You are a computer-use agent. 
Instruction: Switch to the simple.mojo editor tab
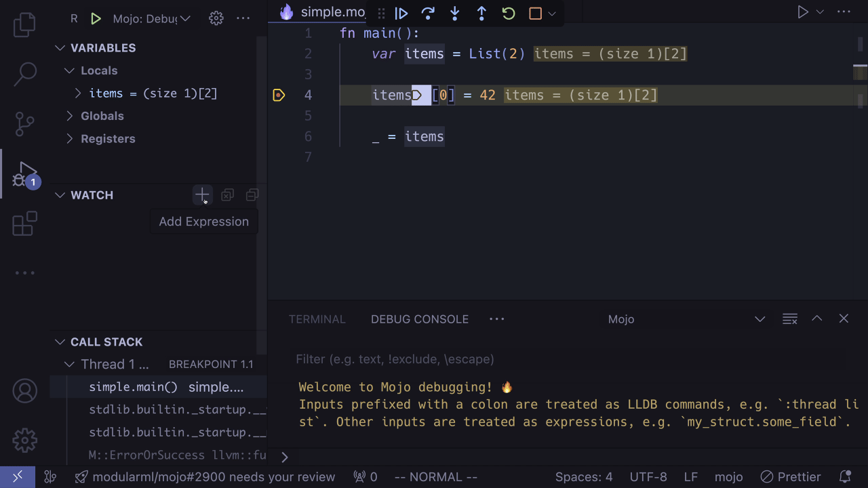click(x=324, y=12)
